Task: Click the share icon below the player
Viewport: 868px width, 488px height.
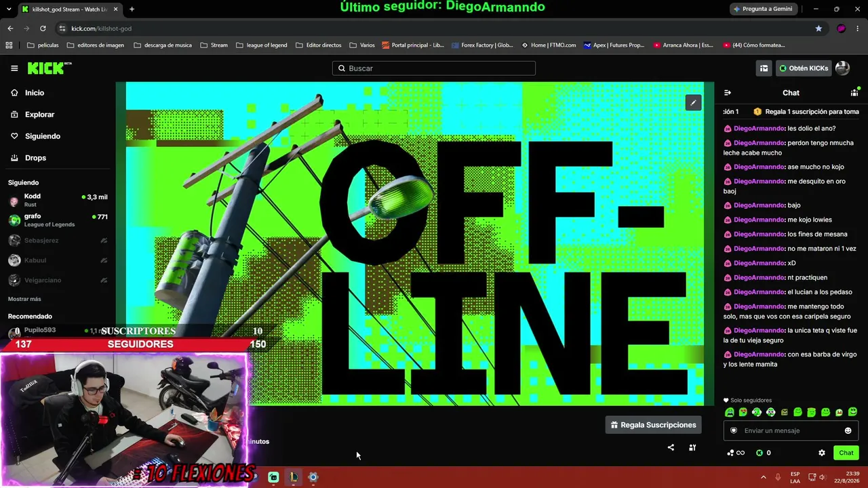Action: [671, 447]
